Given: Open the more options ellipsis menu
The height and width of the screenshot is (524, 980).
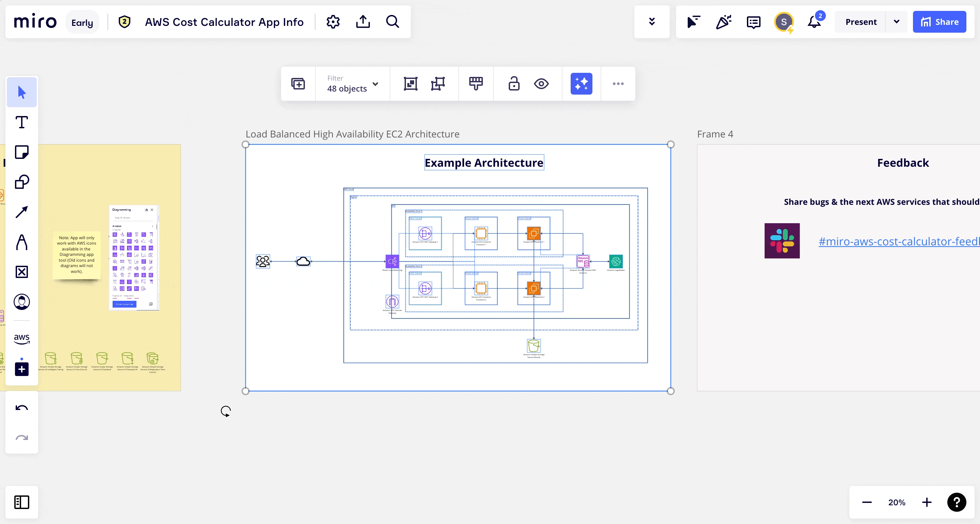Looking at the screenshot, I should click(x=618, y=84).
